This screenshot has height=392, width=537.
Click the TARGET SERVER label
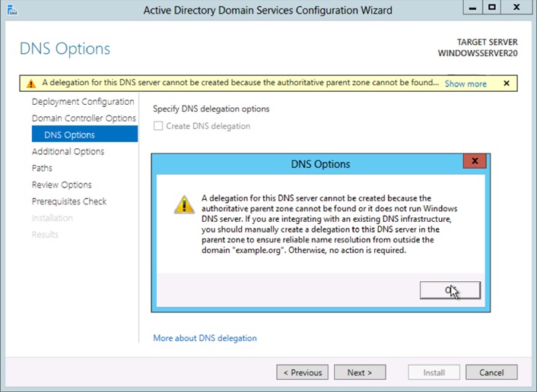click(x=487, y=42)
